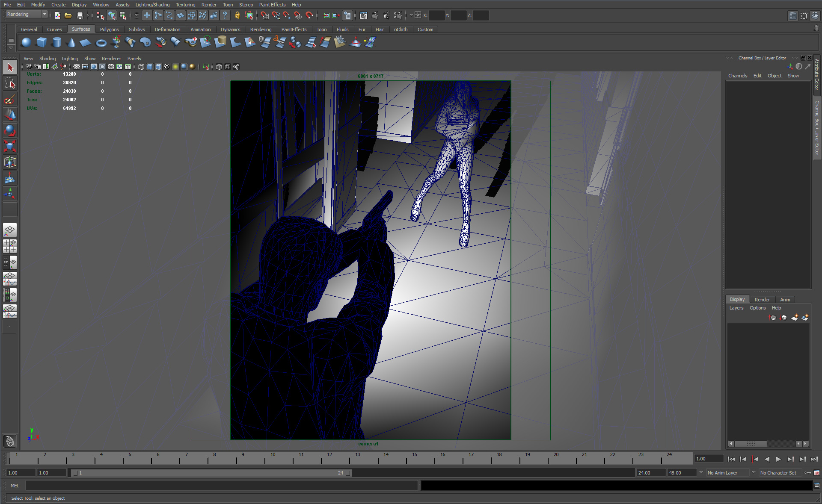
Task: Toggle wireframe on shaded display
Action: click(x=158, y=67)
